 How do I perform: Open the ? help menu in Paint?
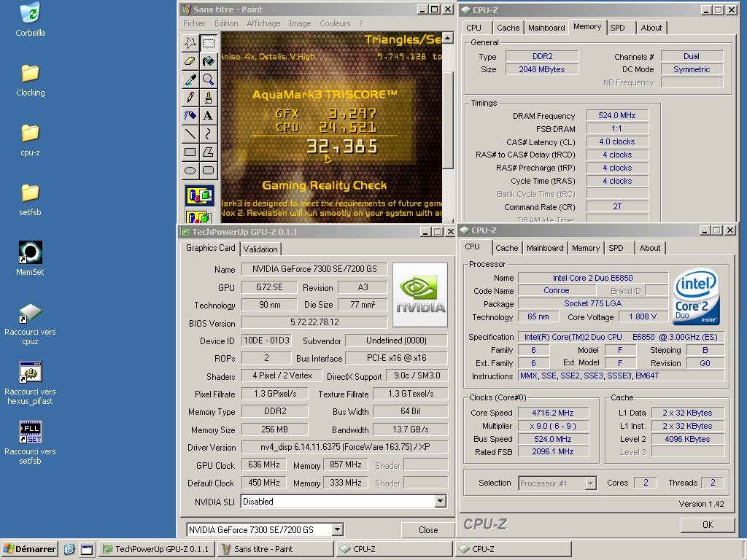click(x=360, y=23)
